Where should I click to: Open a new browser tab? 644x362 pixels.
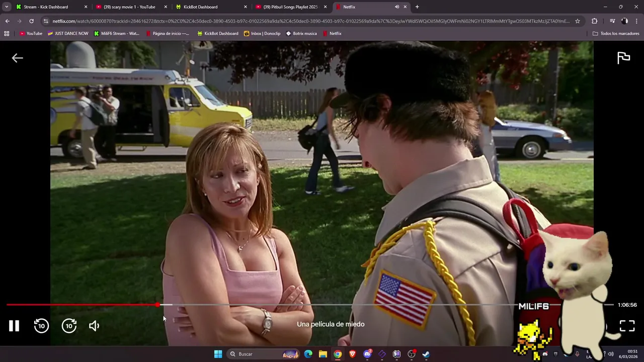417,7
